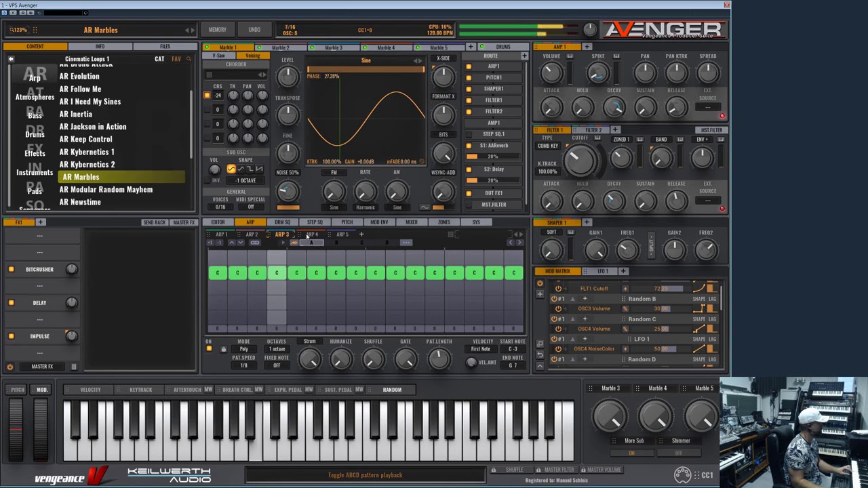Click the pitch bend wheel strip
Viewport: 868px width, 488px height.
(16, 428)
